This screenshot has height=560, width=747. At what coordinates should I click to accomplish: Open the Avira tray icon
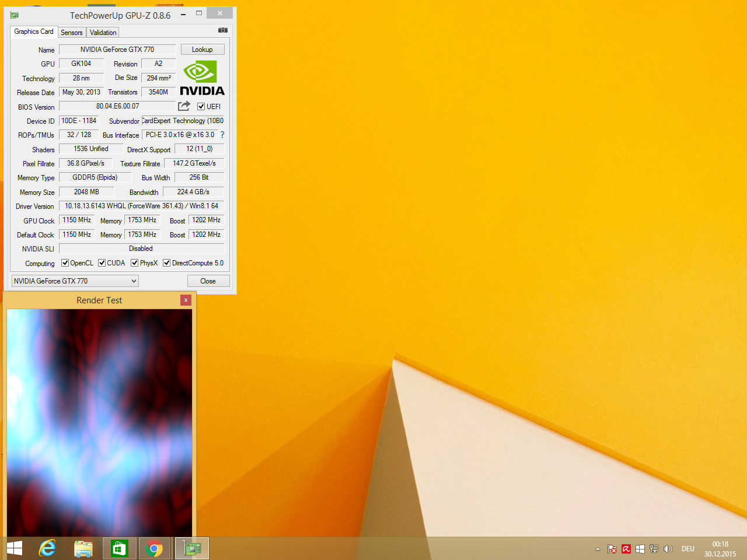[626, 549]
